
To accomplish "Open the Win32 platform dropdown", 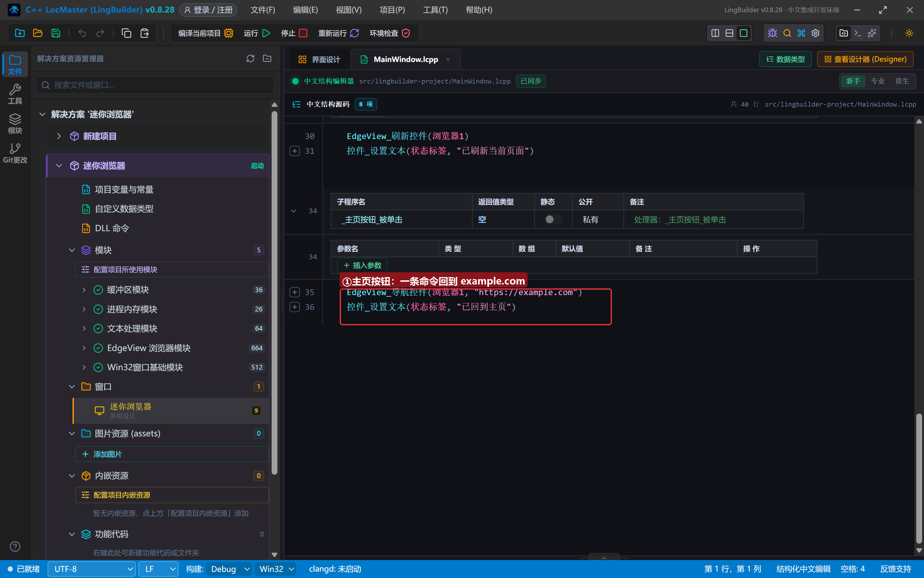I will click(x=276, y=569).
